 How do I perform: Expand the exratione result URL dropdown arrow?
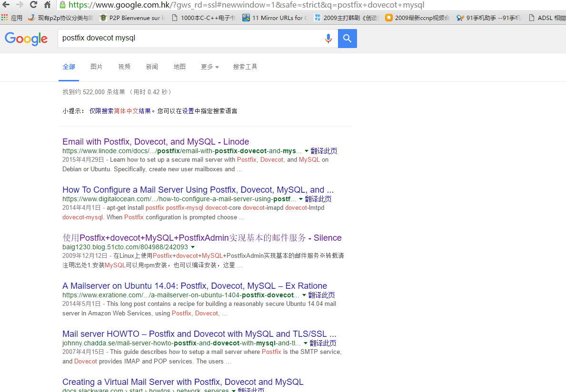304,295
